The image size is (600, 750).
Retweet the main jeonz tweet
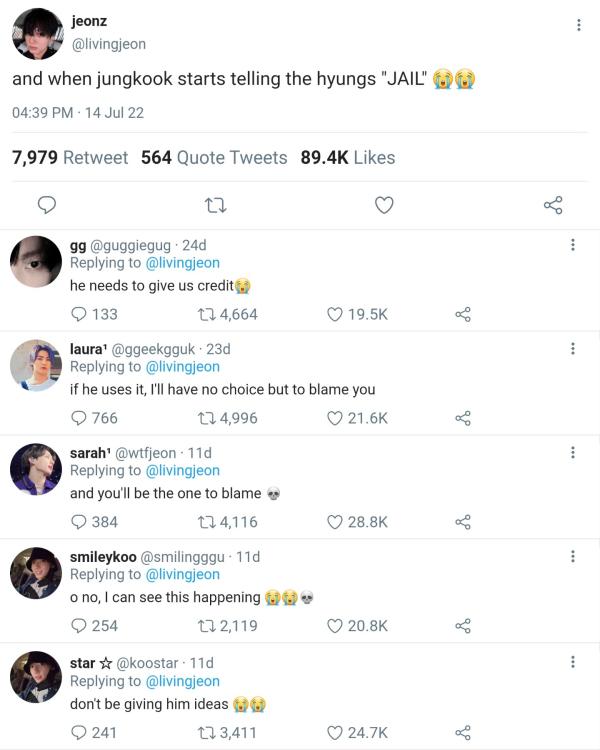pos(214,205)
